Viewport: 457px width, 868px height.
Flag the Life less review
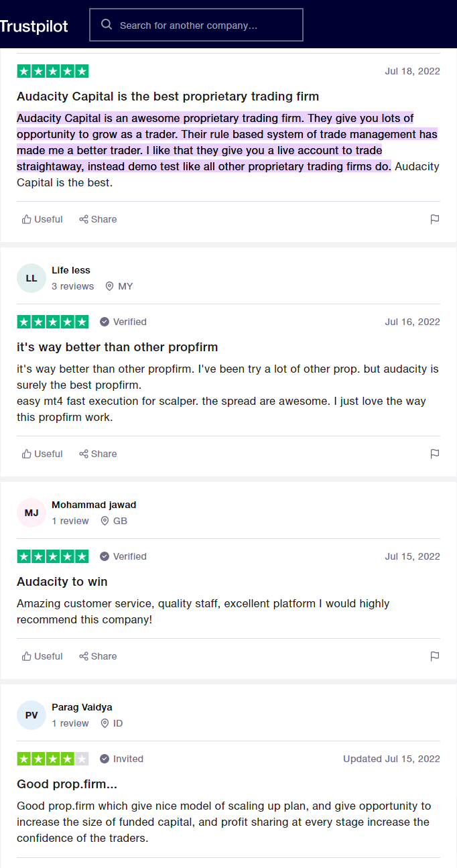coord(435,454)
